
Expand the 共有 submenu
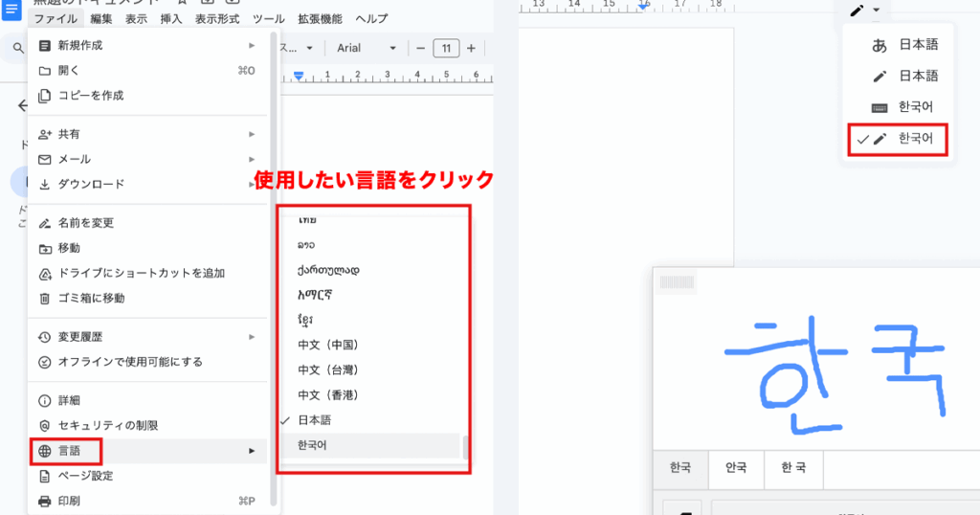(x=148, y=134)
